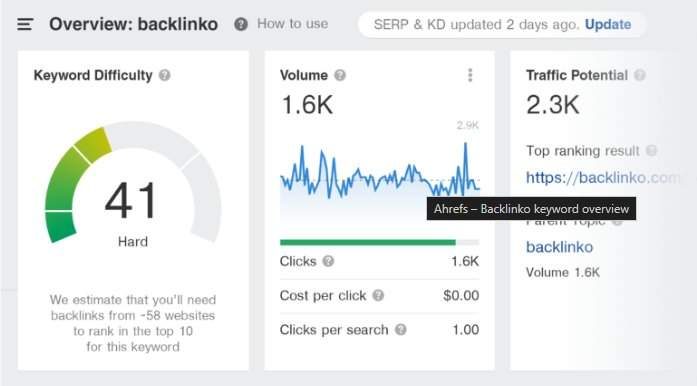Image resolution: width=697 pixels, height=386 pixels.
Task: Click the 2.3K traffic potential value
Action: click(x=553, y=105)
